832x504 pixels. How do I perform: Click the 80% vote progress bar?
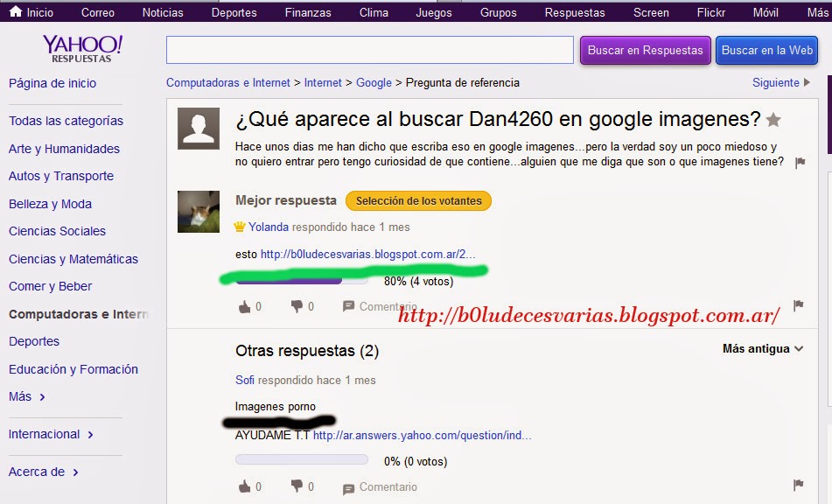coord(301,280)
